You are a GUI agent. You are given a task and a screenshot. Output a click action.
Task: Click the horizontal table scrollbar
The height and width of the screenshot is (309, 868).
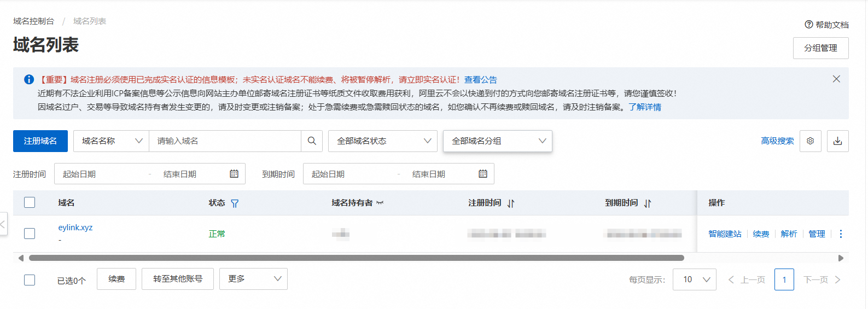click(356, 258)
